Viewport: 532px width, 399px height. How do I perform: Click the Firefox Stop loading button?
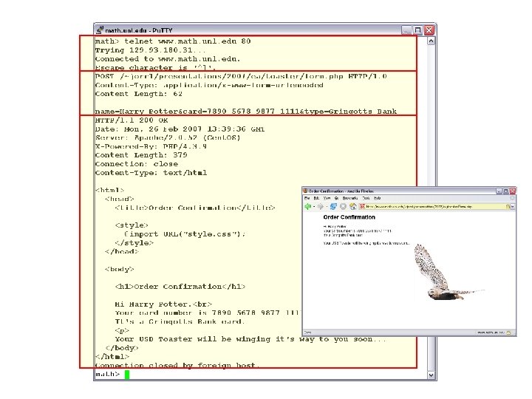click(x=343, y=207)
